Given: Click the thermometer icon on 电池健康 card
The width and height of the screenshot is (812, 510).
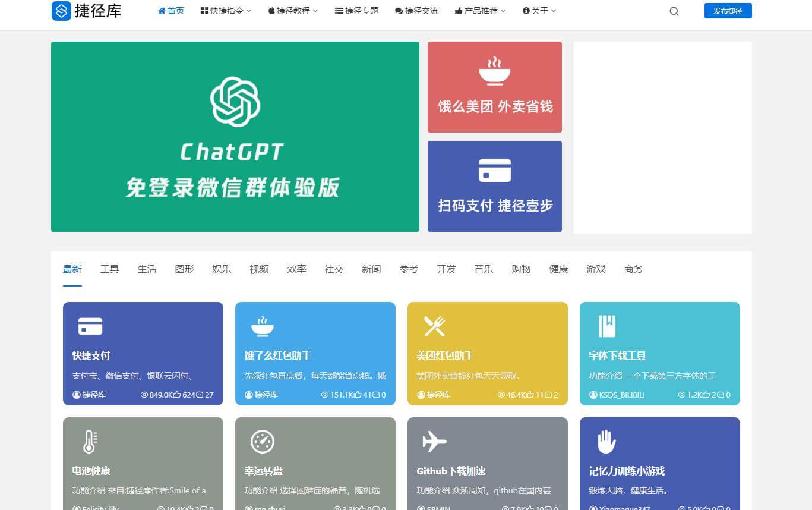Looking at the screenshot, I should [90, 442].
